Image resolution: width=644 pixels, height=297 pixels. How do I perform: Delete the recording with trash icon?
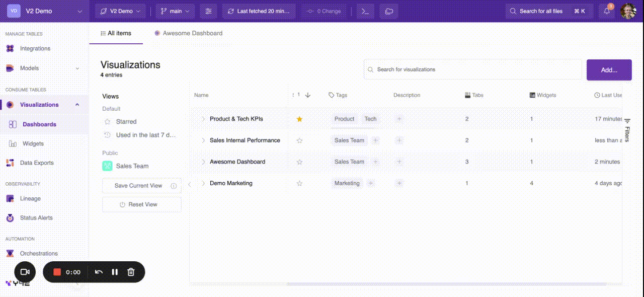pyautogui.click(x=131, y=272)
